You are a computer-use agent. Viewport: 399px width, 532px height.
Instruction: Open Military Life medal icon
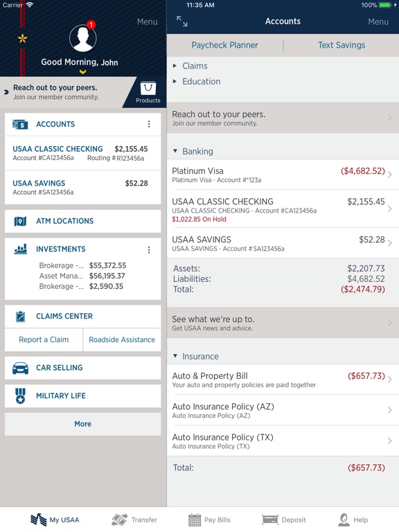click(20, 396)
